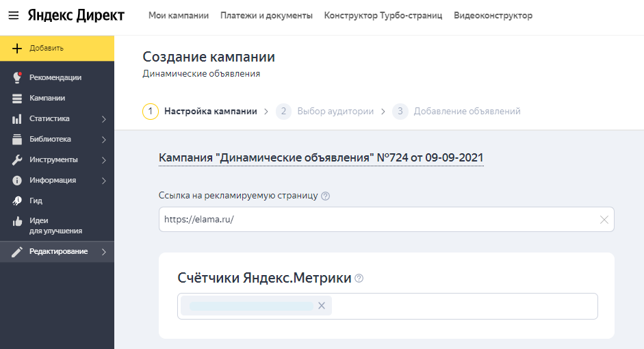Expand the Информация submenu chevron
This screenshot has width=644, height=349.
pos(104,181)
